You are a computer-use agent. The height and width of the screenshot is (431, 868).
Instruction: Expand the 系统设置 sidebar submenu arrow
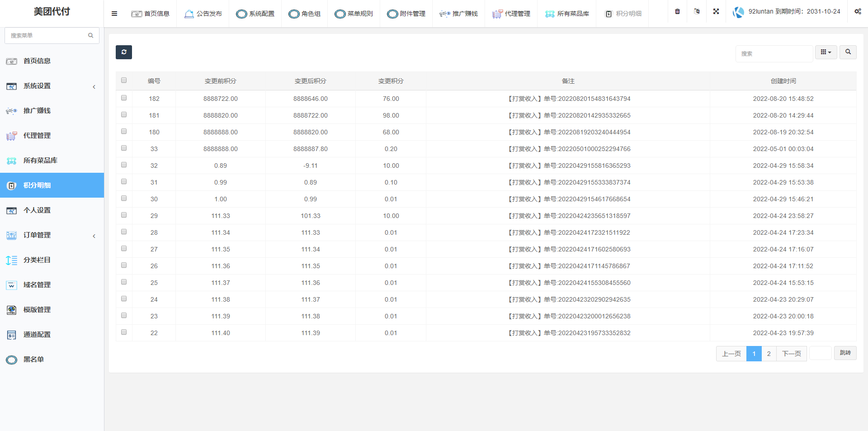point(94,86)
